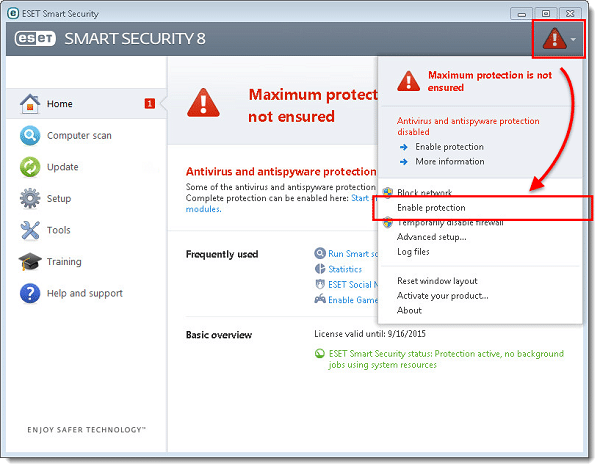Viewport: 600px width, 469px height.
Task: Open Setup via the gear icon
Action: pyautogui.click(x=30, y=199)
